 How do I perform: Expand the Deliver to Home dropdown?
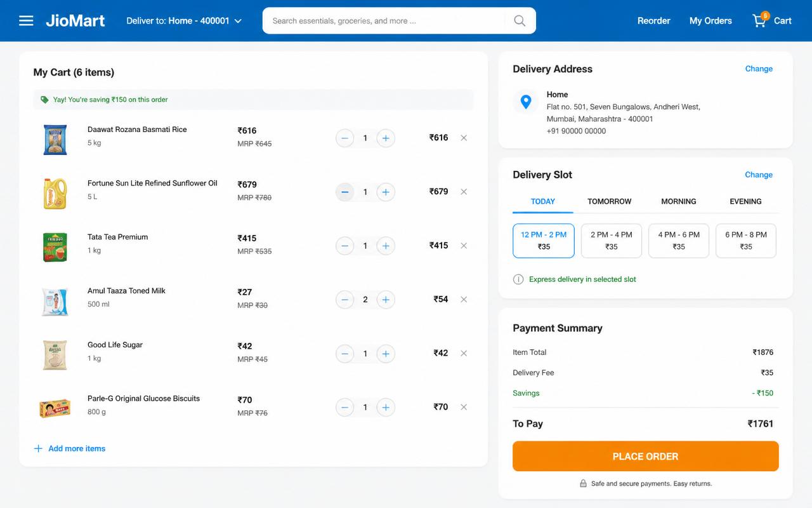point(184,21)
